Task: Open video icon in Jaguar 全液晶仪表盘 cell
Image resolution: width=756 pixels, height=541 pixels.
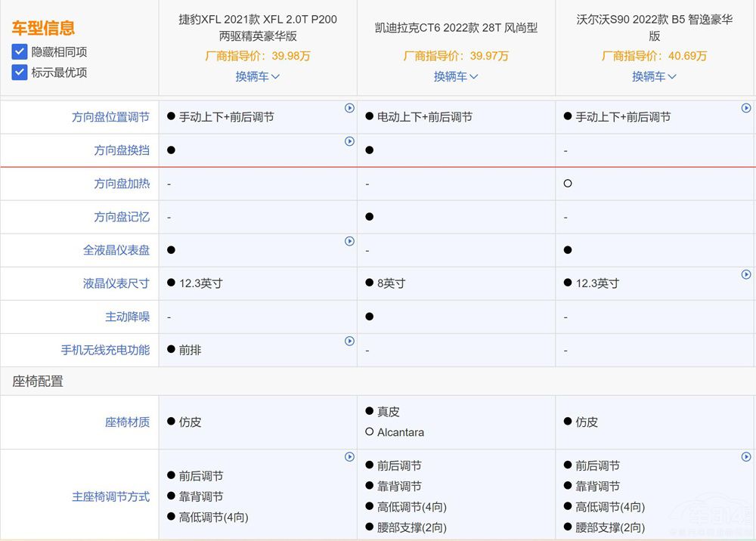Action: click(349, 241)
